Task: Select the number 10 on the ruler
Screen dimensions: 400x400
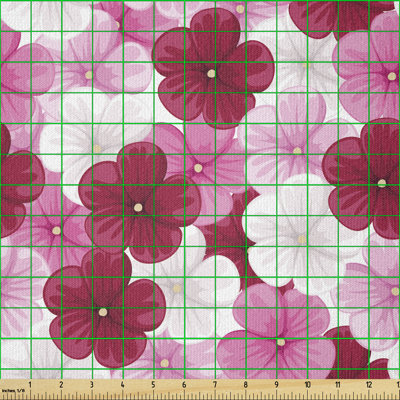Action: 307,385
